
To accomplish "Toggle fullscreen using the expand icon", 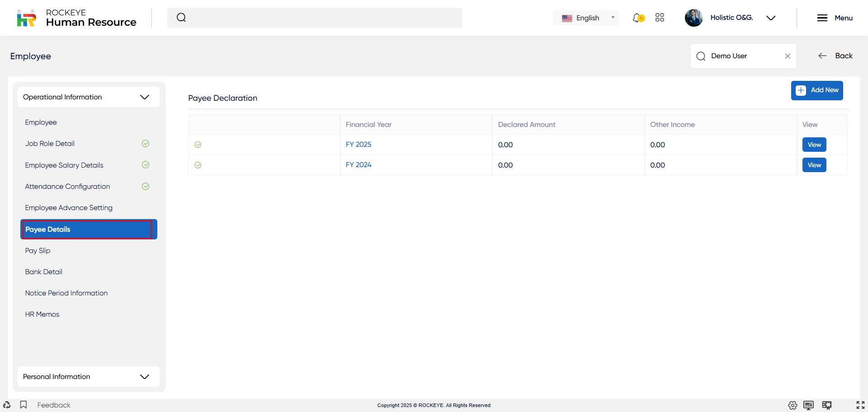I will click(860, 405).
